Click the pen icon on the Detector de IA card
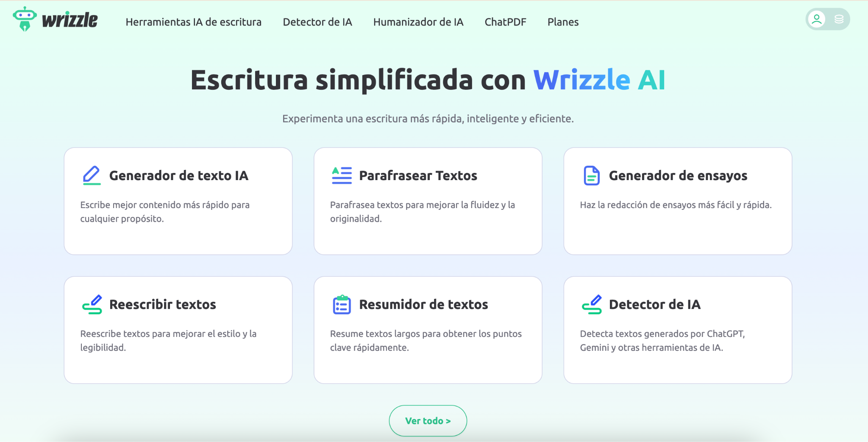Screen dimensions: 868x442 tap(592, 304)
